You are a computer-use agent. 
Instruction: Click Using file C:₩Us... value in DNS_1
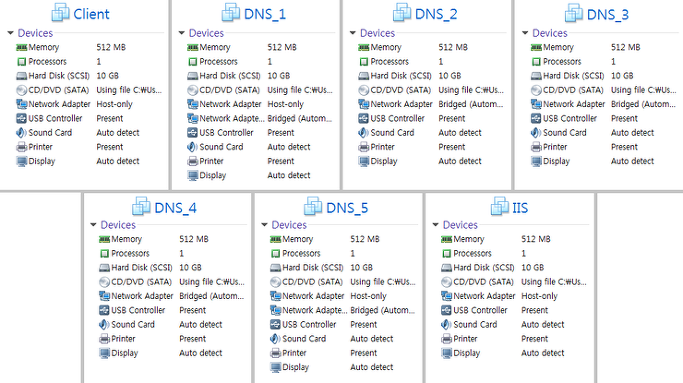[x=300, y=90]
